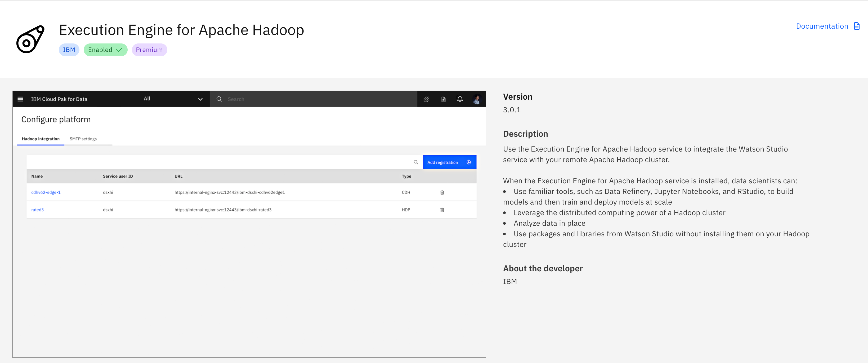Click URL ending ibm-dsxhi-cdhv62edge1
868x363 pixels.
[x=230, y=192]
